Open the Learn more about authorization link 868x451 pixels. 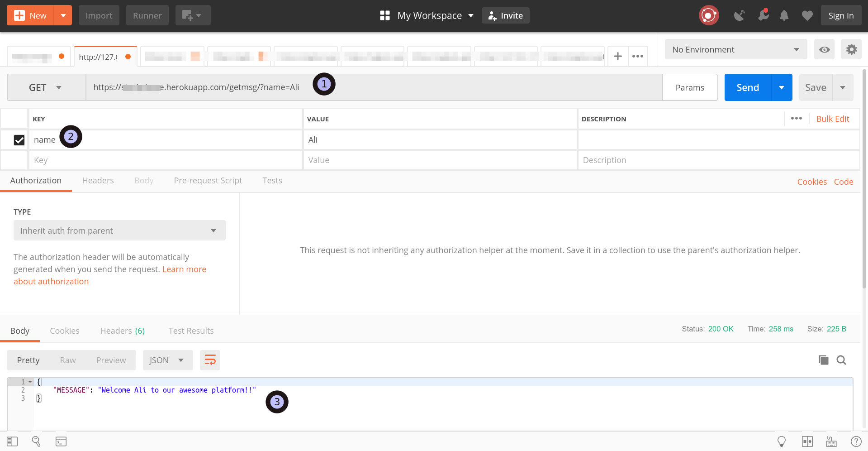pyautogui.click(x=184, y=269)
